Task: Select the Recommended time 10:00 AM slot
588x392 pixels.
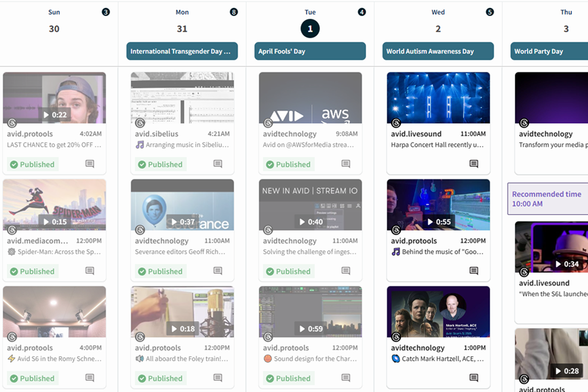Action: (547, 199)
